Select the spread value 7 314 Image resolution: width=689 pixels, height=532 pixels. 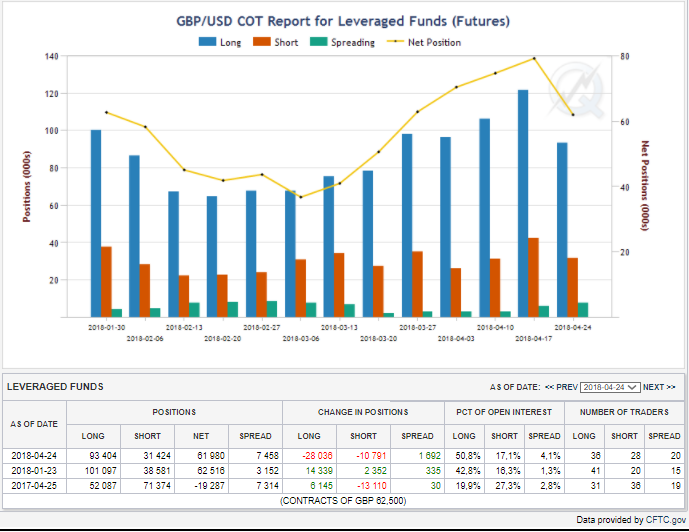coord(267,485)
